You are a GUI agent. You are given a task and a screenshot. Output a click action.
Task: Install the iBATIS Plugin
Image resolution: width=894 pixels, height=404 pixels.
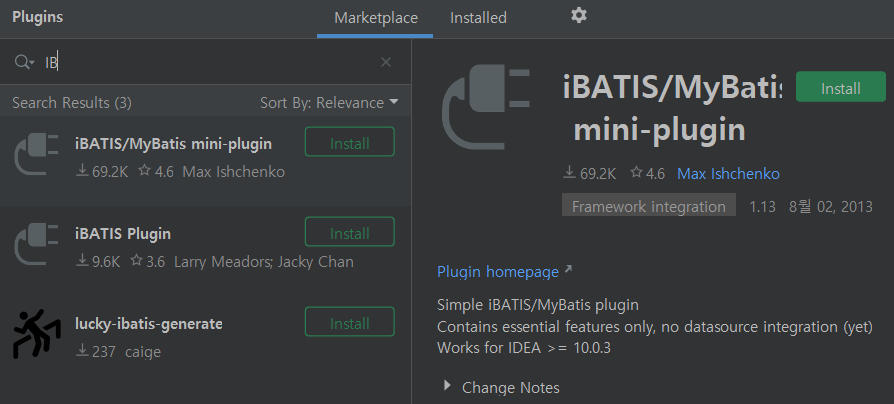[350, 232]
